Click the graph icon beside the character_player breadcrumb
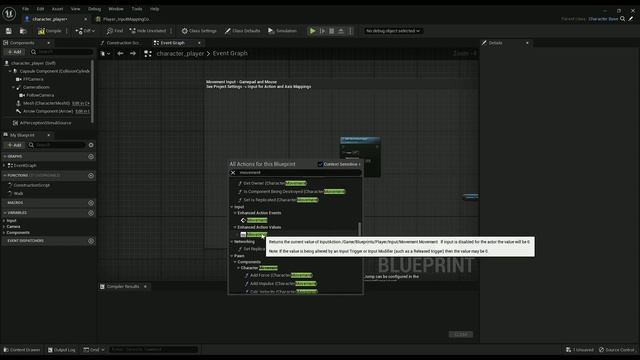The height and width of the screenshot is (360, 640). click(148, 53)
